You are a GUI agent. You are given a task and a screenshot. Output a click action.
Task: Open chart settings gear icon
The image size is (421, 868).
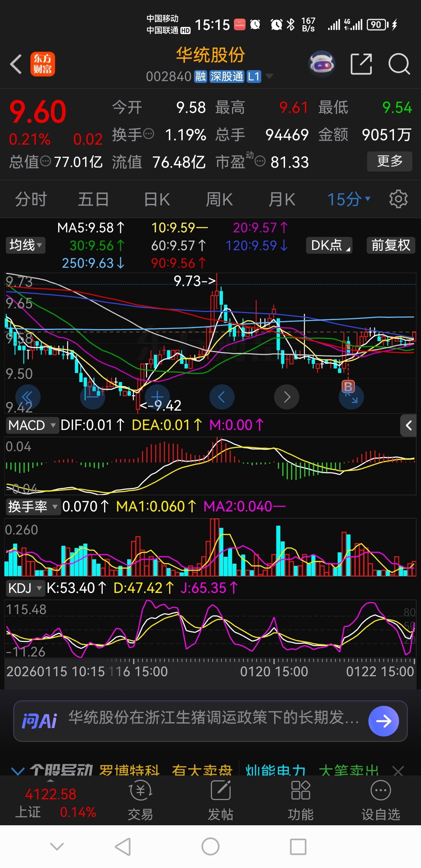click(398, 199)
